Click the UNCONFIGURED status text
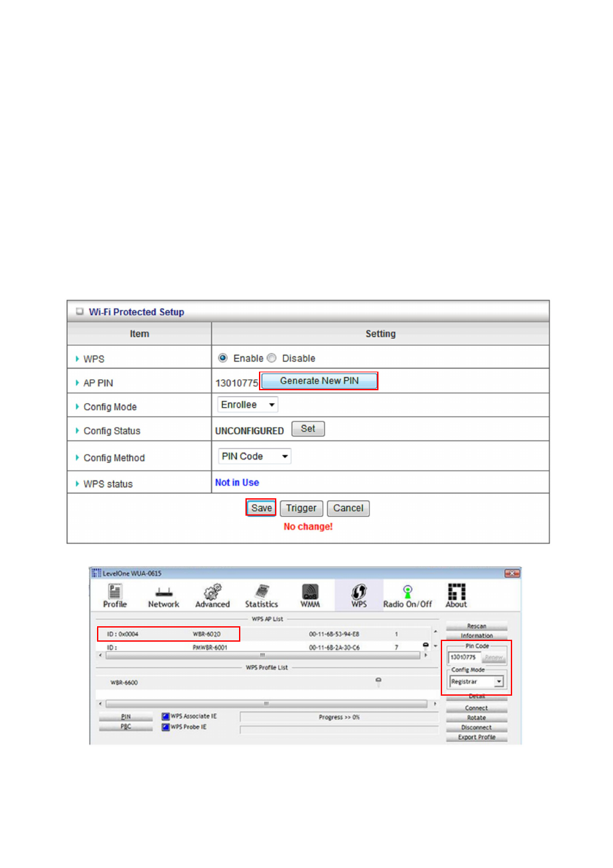 coord(249,431)
